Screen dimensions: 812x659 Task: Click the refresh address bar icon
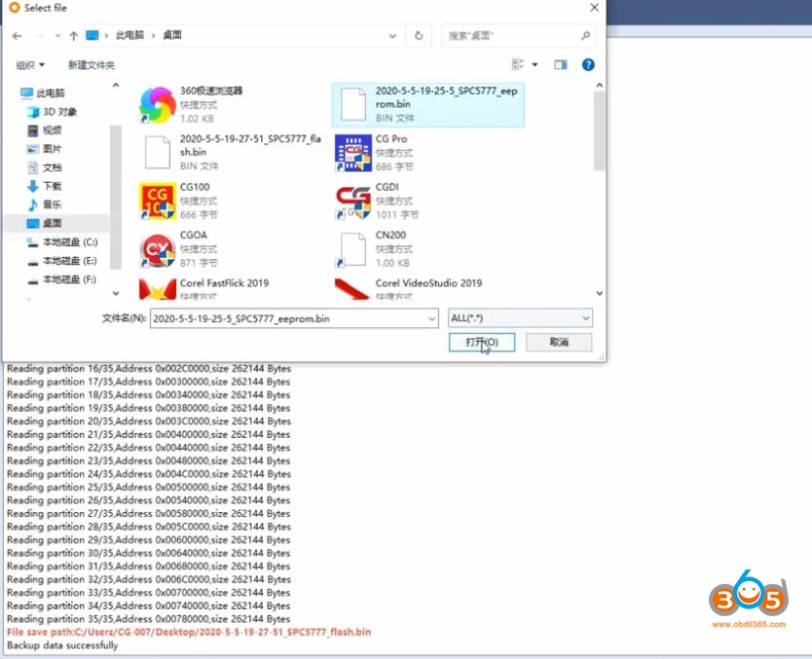tap(419, 36)
